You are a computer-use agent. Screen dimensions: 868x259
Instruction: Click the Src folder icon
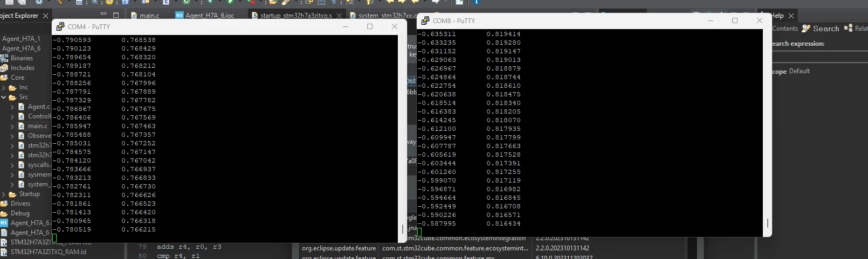[x=13, y=97]
